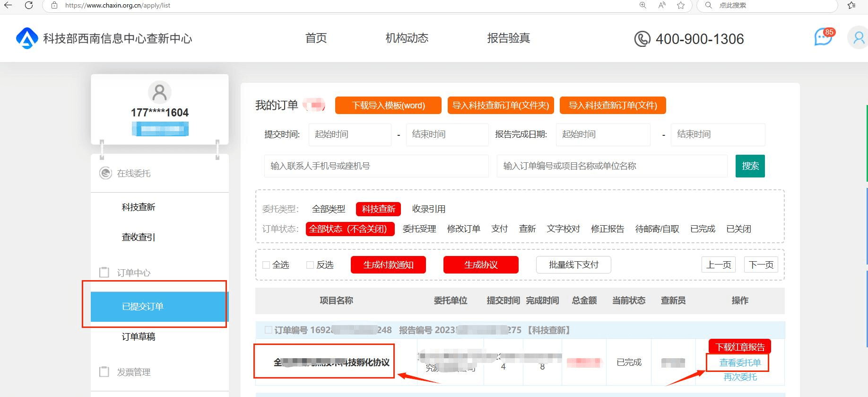
Task: Click the order number or project name input
Action: click(612, 166)
